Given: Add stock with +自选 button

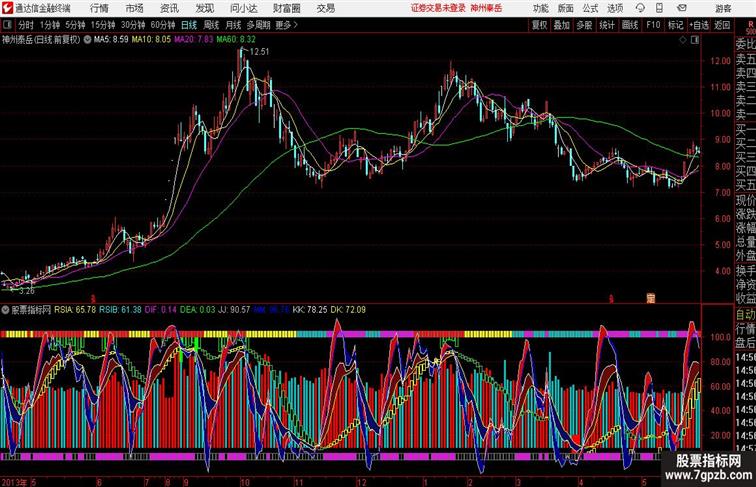Looking at the screenshot, I should (699, 25).
